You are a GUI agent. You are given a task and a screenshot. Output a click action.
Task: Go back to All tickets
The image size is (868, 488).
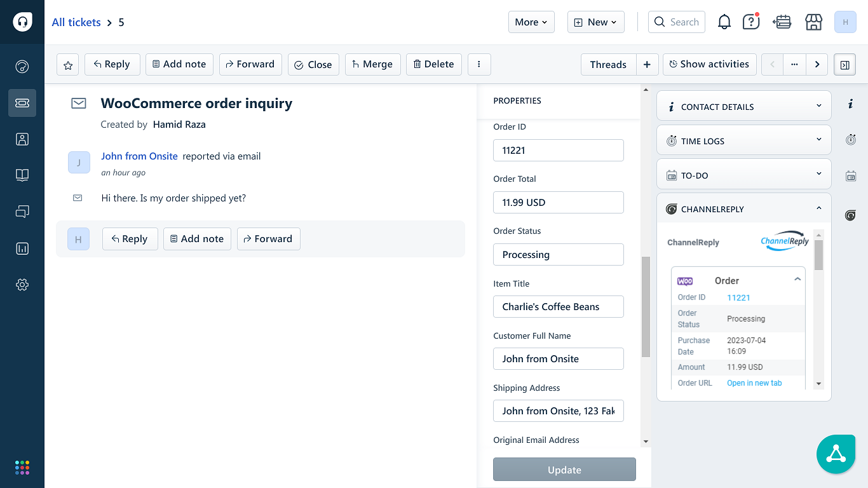point(76,22)
